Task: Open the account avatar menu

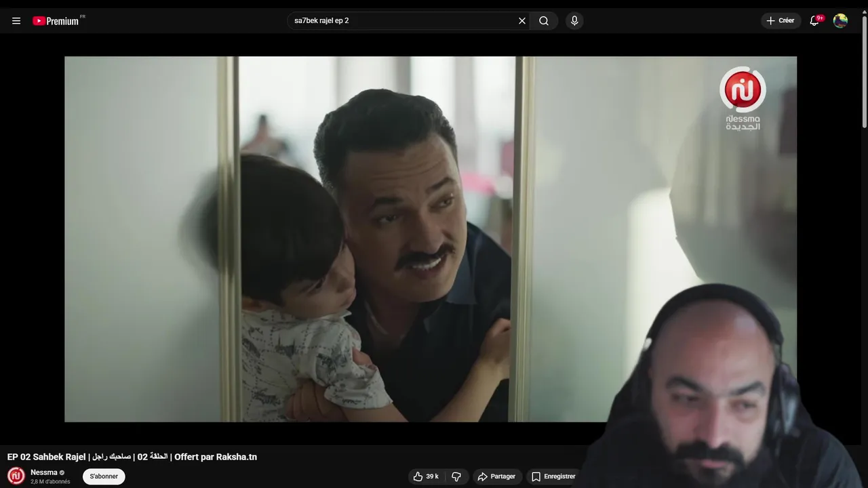Action: [840, 21]
